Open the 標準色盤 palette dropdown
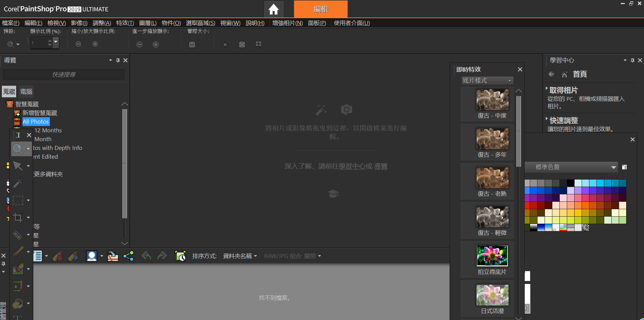The image size is (644, 320). [x=571, y=167]
